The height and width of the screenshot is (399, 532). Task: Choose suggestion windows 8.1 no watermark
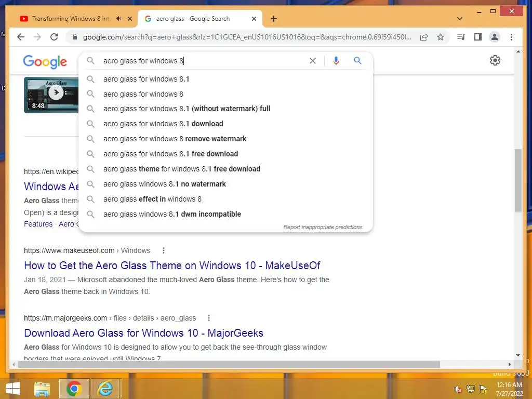pyautogui.click(x=225, y=184)
